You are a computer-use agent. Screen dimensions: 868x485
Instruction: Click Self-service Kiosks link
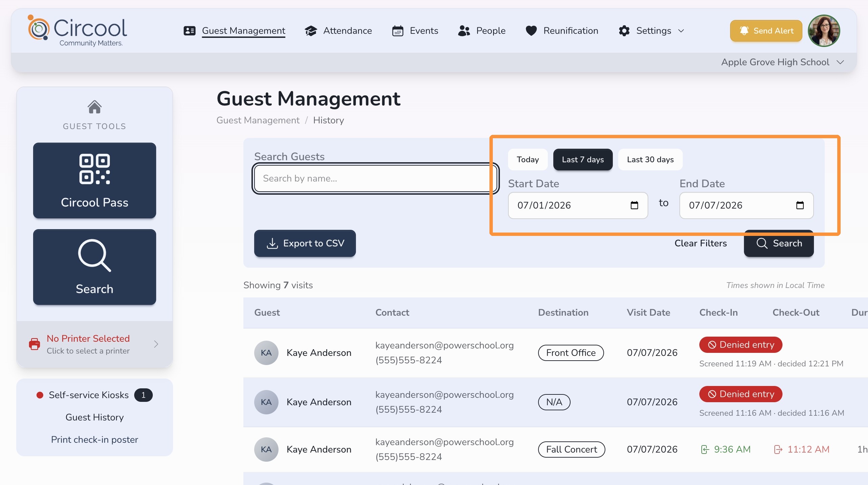pos(89,395)
